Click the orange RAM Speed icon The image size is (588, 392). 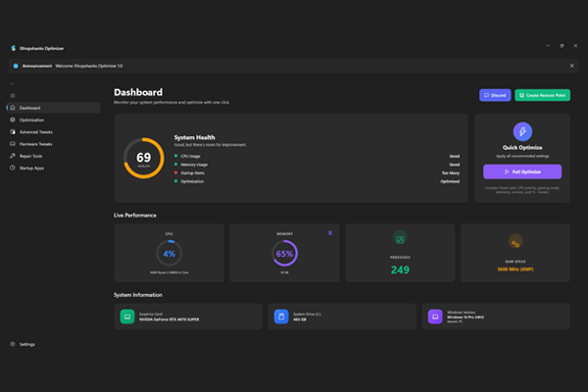click(515, 243)
